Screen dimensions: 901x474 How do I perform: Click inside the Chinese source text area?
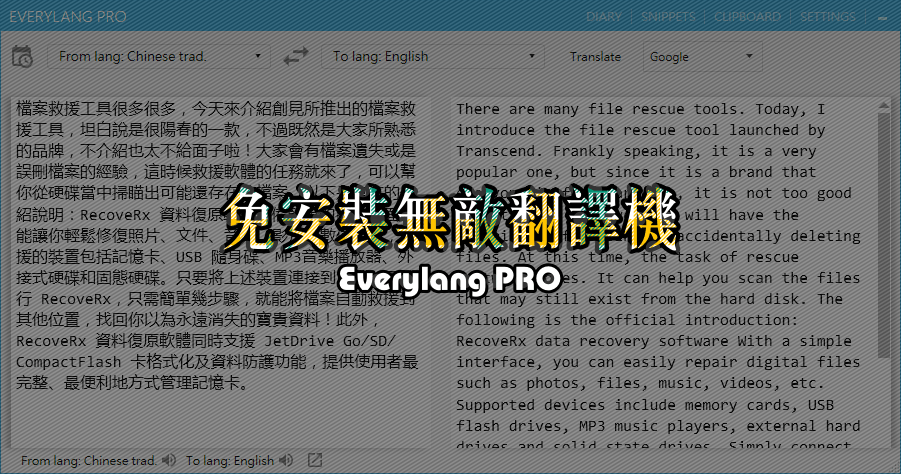[x=221, y=273]
